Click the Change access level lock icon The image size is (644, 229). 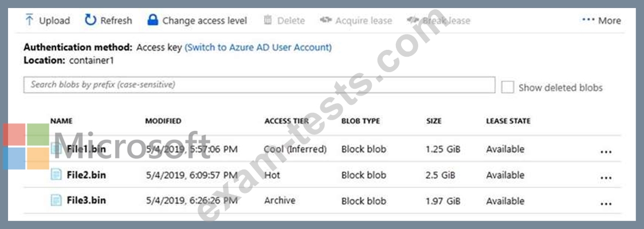(152, 19)
